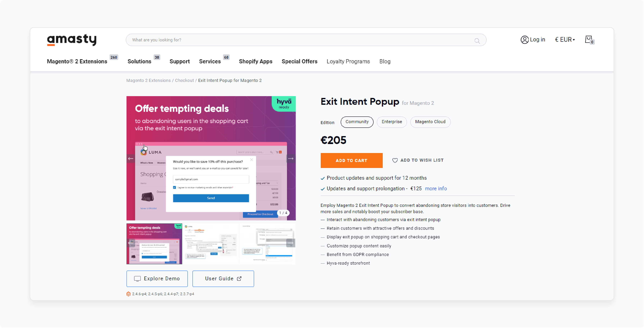Click the search magnifier icon

coord(477,40)
